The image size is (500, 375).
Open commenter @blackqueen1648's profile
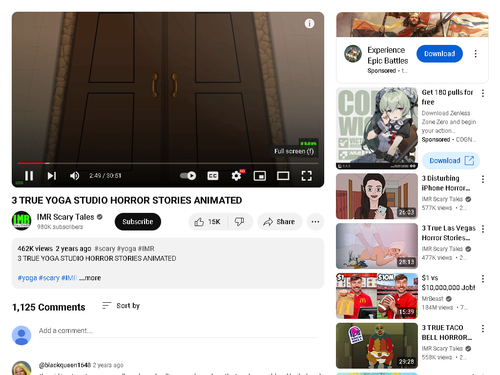pos(65,365)
